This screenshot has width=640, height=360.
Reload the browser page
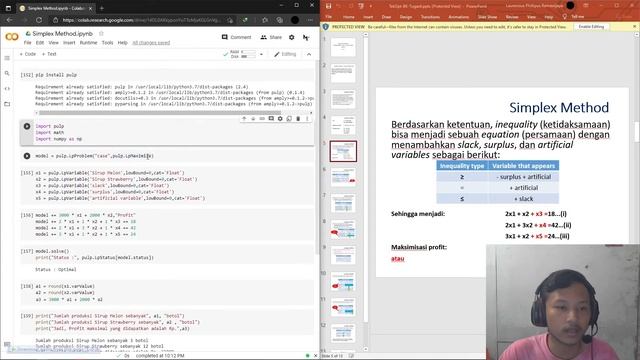(39, 20)
